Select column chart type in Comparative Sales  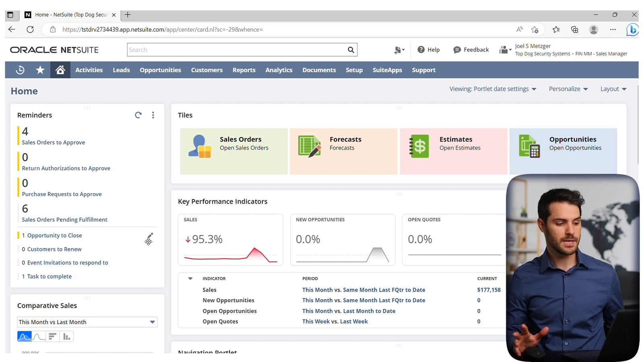coord(66,337)
